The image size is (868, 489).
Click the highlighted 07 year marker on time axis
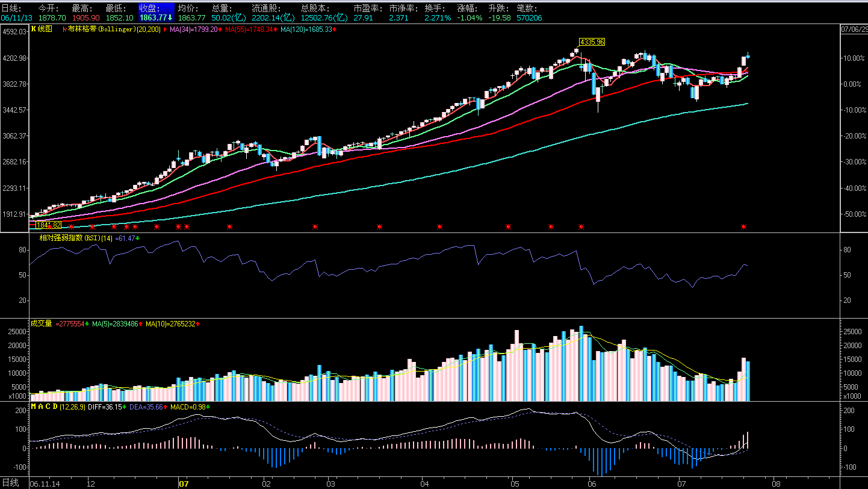tap(184, 483)
